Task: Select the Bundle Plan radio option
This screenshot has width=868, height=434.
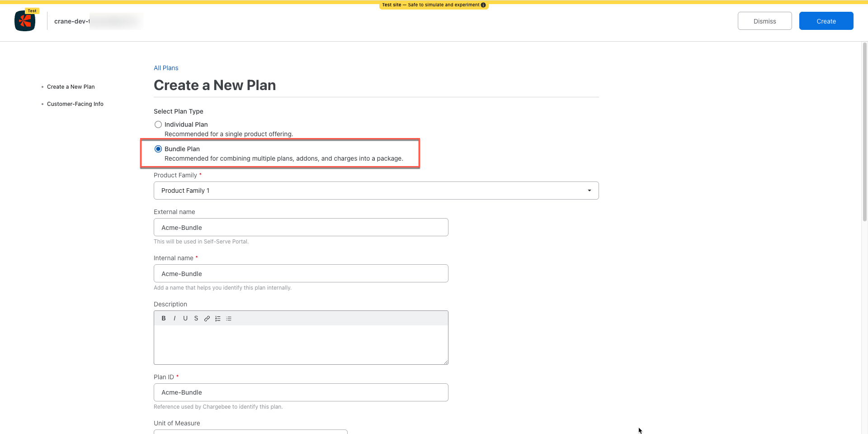Action: click(158, 149)
